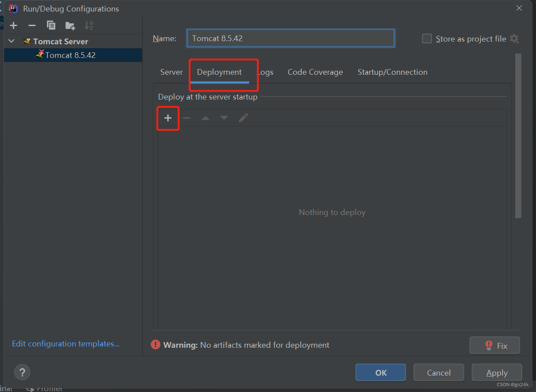536x392 pixels.
Task: Select Tomcat 8.5.42 configuration in tree
Action: pyautogui.click(x=73, y=55)
